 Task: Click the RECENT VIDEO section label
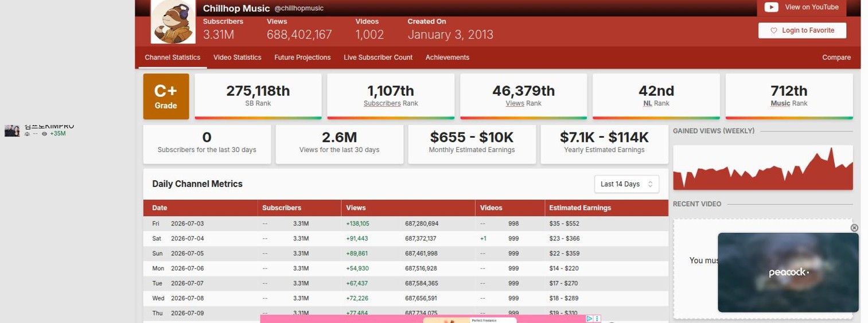point(697,204)
